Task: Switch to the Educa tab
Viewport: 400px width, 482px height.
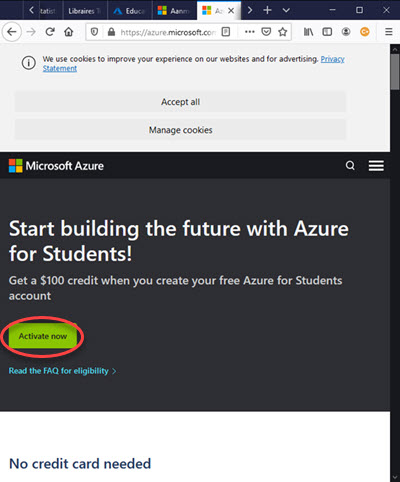Action: (130, 11)
